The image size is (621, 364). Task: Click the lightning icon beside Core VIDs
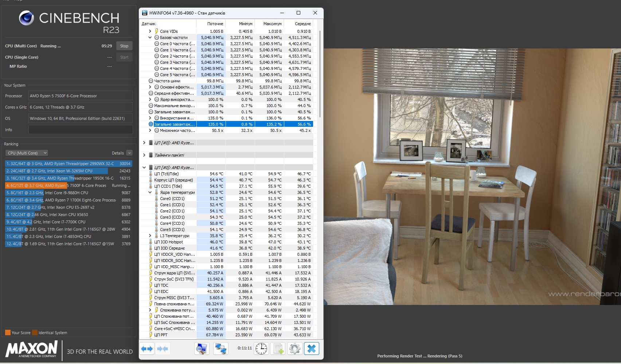[x=157, y=31]
